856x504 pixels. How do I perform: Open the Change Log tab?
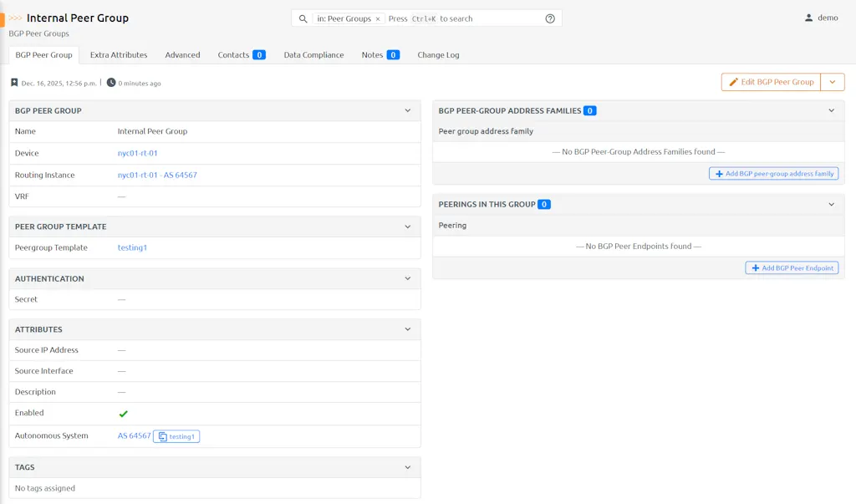[x=438, y=55]
